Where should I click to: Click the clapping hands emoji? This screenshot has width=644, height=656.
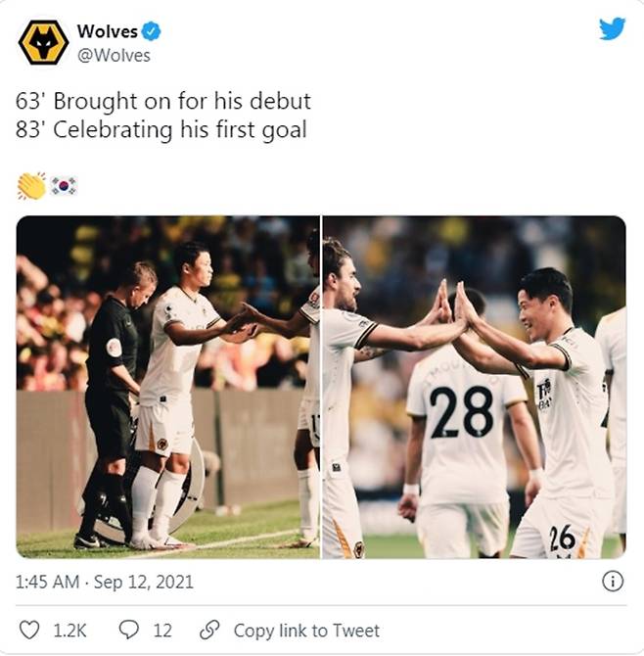(x=31, y=185)
